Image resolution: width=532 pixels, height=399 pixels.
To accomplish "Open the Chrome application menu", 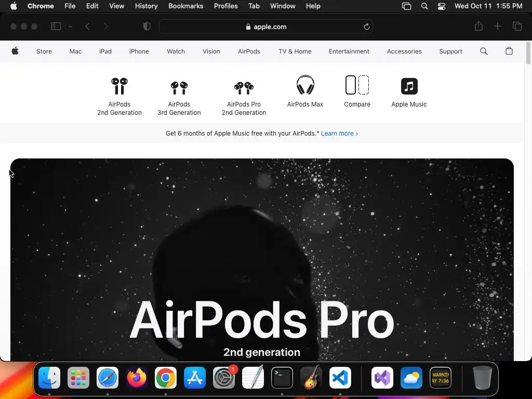I will click(41, 6).
